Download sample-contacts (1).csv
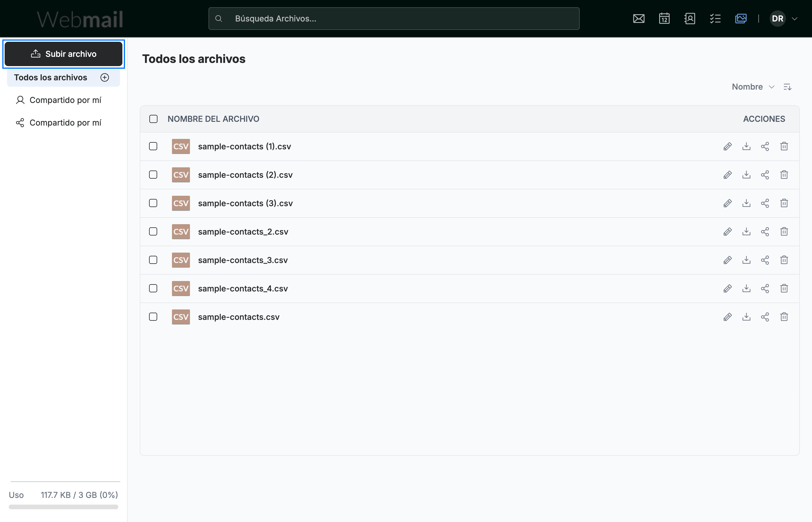The height and width of the screenshot is (522, 812). tap(746, 146)
